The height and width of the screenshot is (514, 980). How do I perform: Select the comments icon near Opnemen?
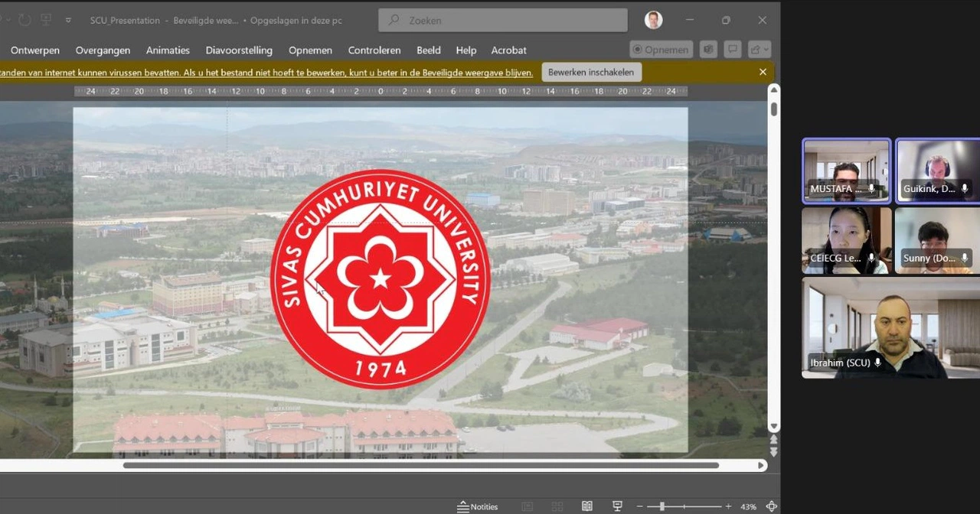[x=733, y=49]
